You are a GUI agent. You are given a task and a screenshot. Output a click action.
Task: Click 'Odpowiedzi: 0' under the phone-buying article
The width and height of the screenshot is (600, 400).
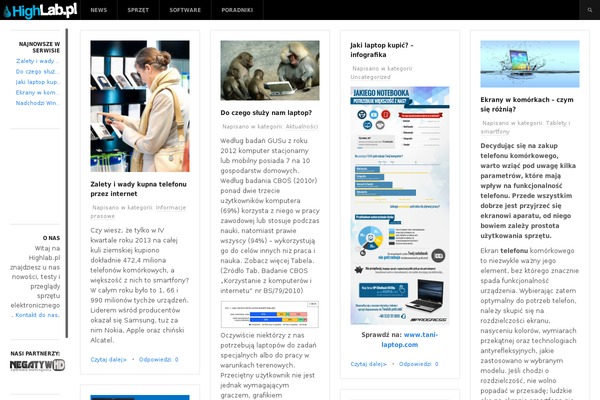pos(158,359)
